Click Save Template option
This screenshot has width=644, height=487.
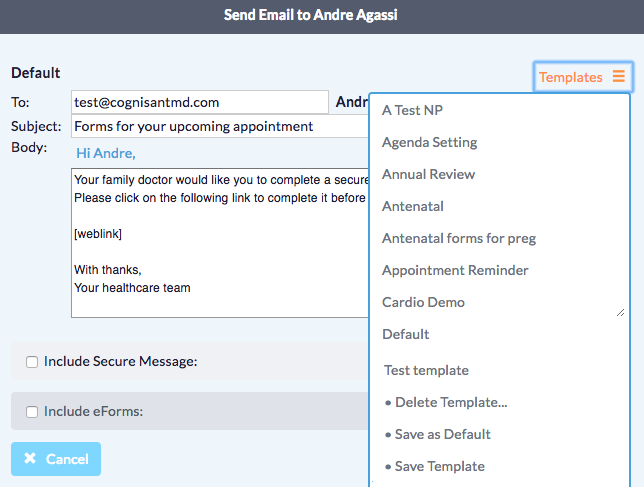pyautogui.click(x=439, y=466)
